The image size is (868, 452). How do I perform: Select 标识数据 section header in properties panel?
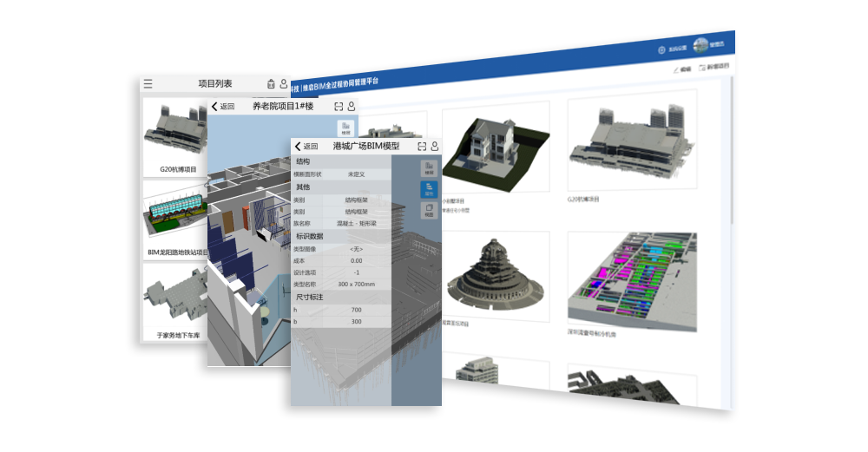(x=341, y=236)
